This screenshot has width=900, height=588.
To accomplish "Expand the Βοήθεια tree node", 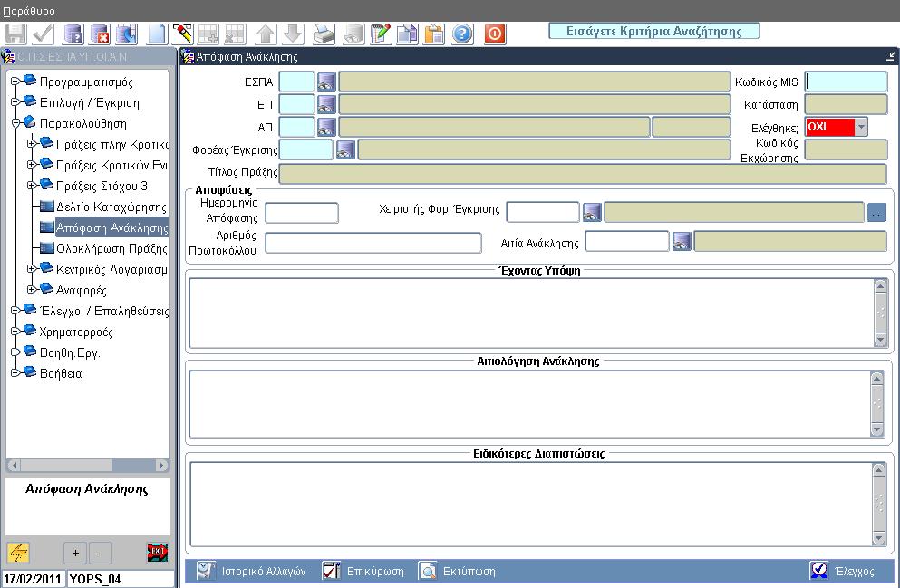I will point(15,373).
